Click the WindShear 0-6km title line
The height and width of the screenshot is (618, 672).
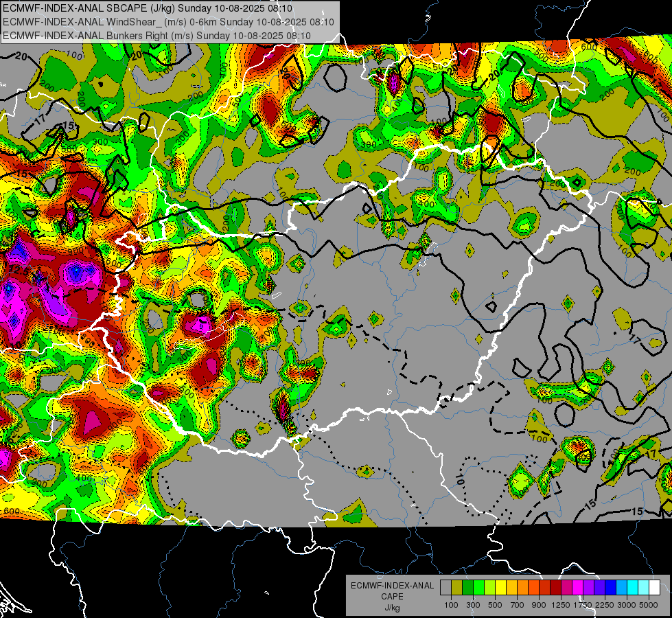(168, 22)
